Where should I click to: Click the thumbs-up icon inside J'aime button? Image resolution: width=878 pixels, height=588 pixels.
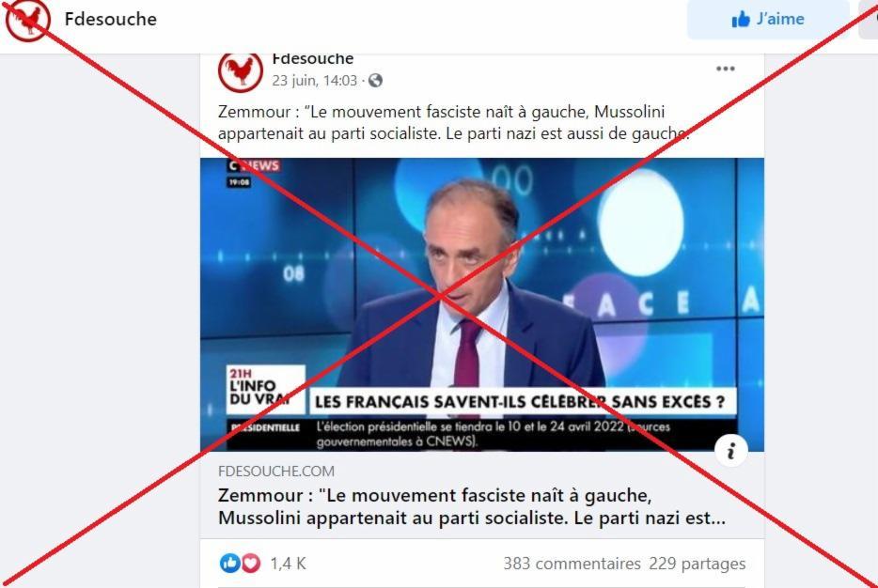coord(741,20)
